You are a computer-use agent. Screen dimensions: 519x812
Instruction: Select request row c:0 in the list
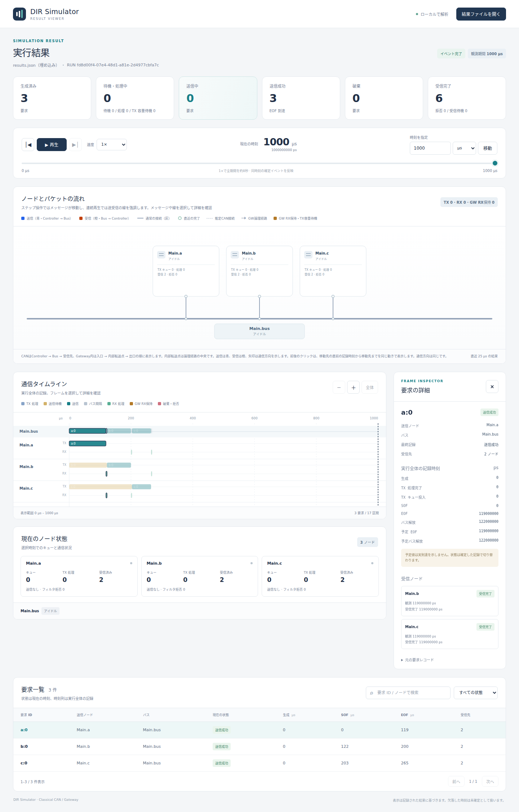click(259, 763)
